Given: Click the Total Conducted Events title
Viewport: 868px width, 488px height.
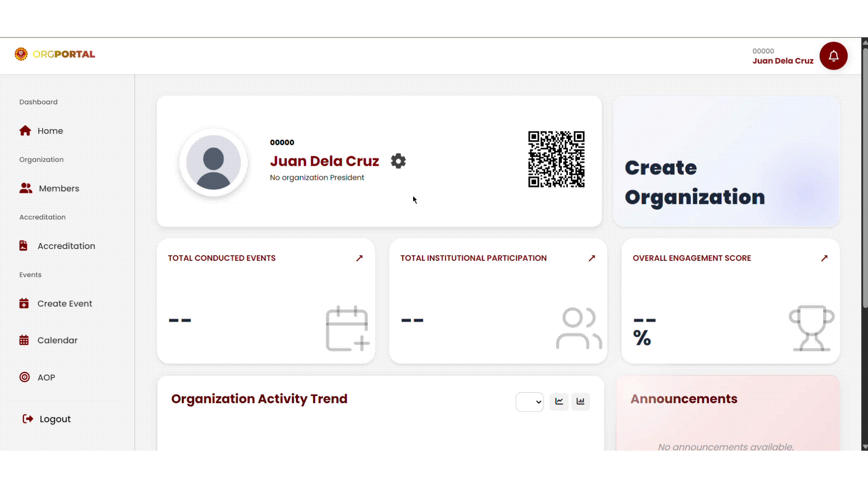Looking at the screenshot, I should coord(222,258).
